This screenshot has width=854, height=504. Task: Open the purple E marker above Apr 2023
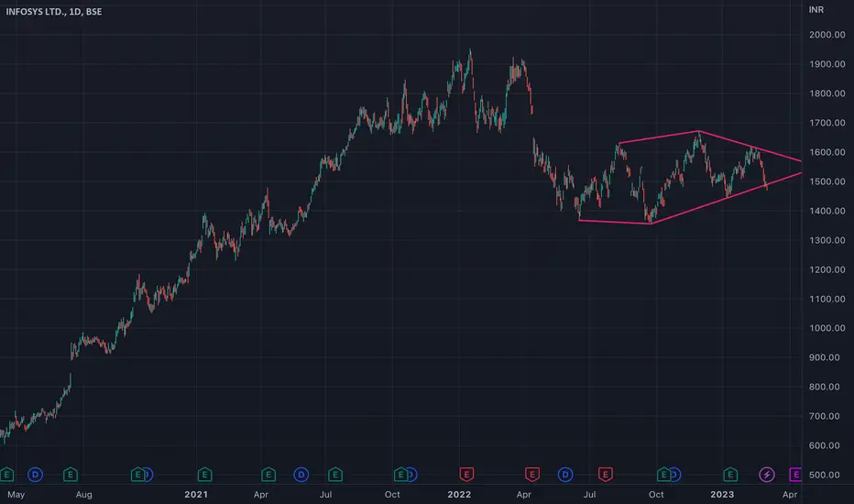click(x=795, y=475)
